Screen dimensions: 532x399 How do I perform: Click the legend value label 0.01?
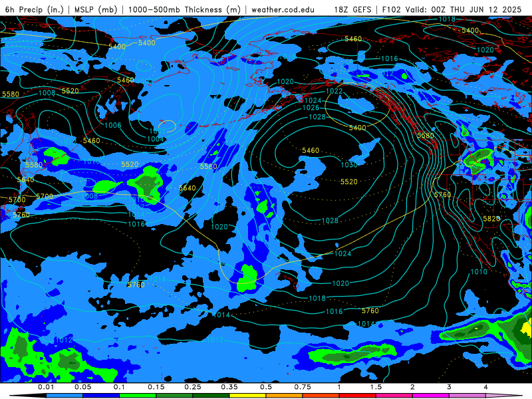point(46,387)
